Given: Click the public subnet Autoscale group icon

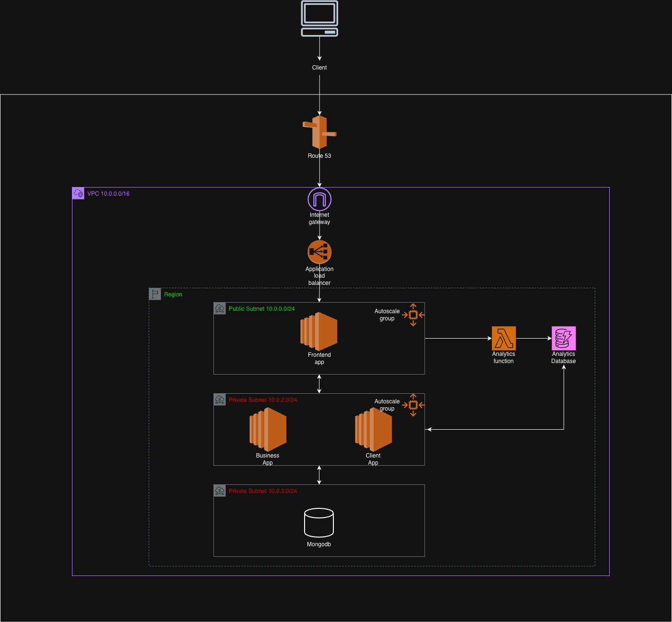Looking at the screenshot, I should (413, 315).
